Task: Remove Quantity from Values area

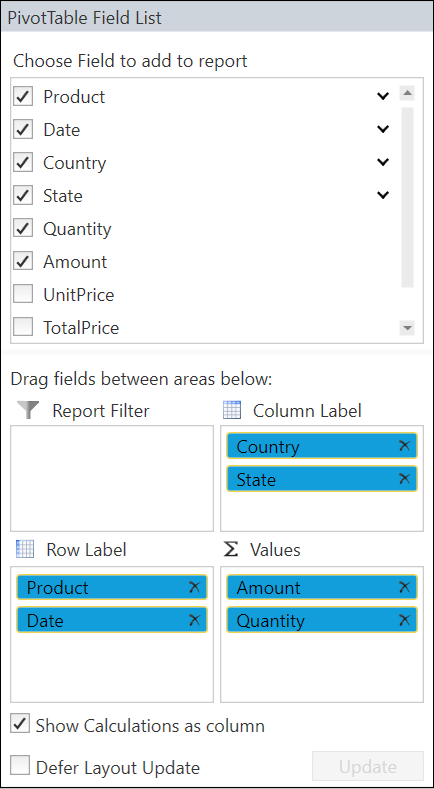Action: pyautogui.click(x=404, y=620)
